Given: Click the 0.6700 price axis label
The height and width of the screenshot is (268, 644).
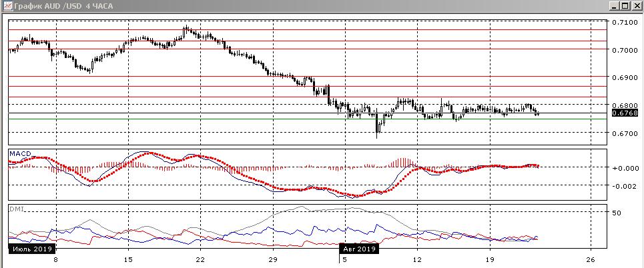Looking at the screenshot, I should (625, 134).
